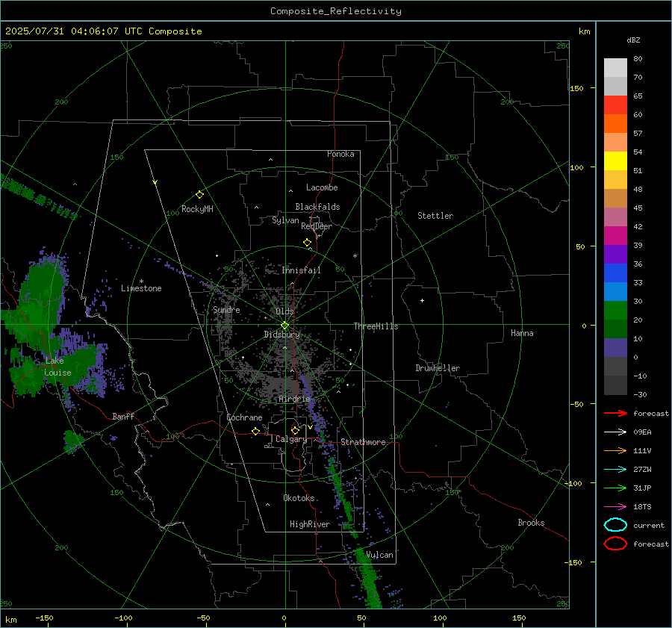Click the 80 dBZ scale value
Image resolution: width=672 pixels, height=628 pixels.
pos(638,59)
